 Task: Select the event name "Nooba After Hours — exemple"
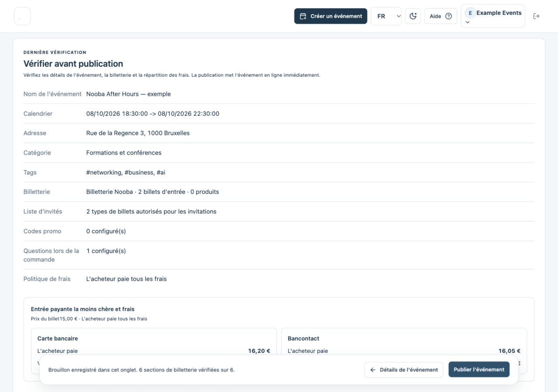click(129, 94)
